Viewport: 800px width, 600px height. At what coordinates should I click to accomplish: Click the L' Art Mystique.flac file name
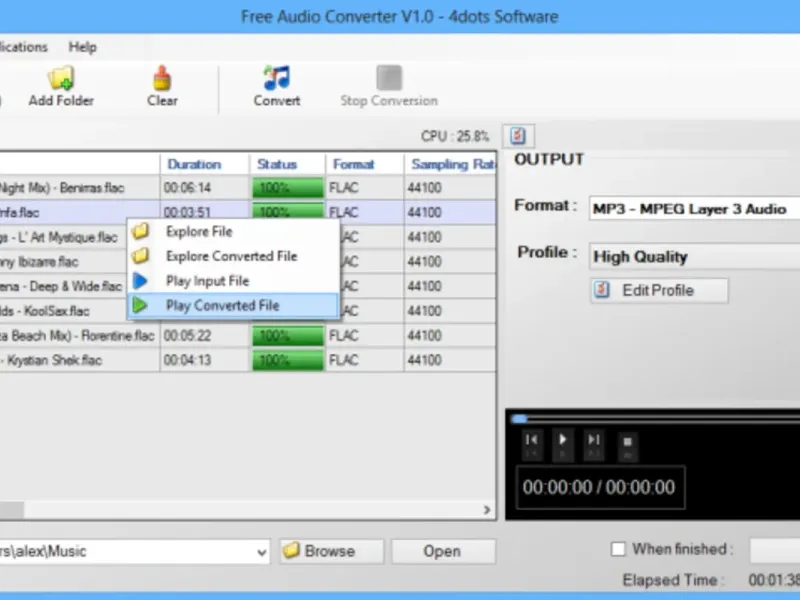tap(59, 237)
